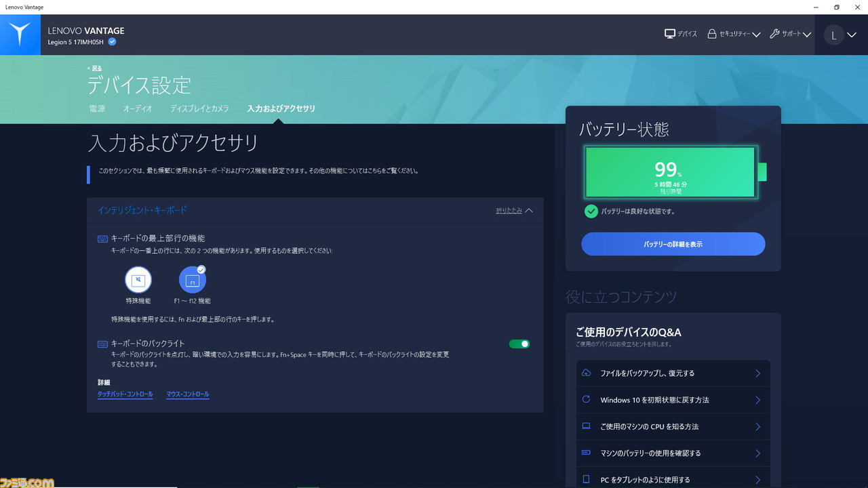Image resolution: width=868 pixels, height=488 pixels.
Task: Click the refresh icon beside Windows 10 reset
Action: (x=587, y=399)
